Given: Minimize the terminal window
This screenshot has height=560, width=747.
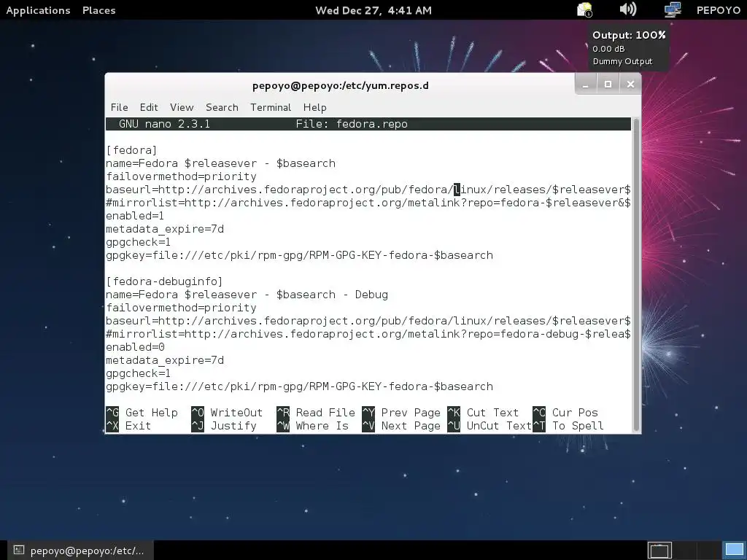Looking at the screenshot, I should [586, 85].
